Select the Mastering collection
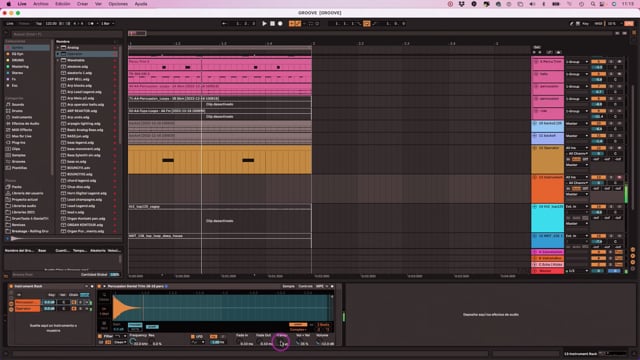640x360 pixels. (x=20, y=67)
